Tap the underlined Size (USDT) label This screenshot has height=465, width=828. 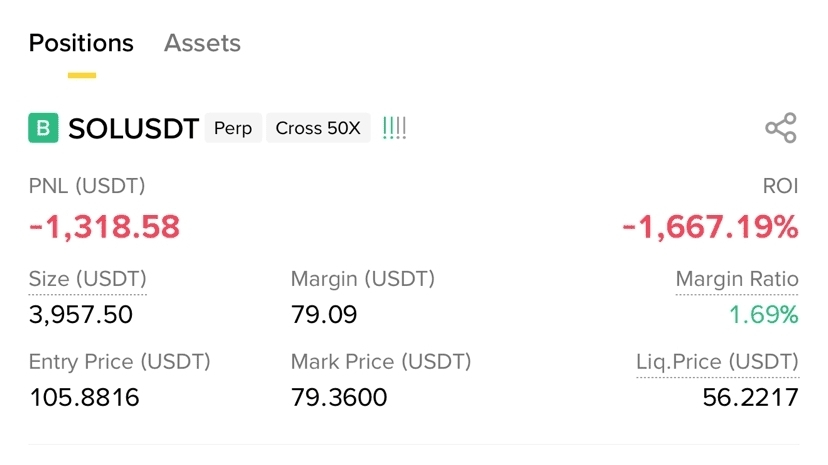click(88, 279)
